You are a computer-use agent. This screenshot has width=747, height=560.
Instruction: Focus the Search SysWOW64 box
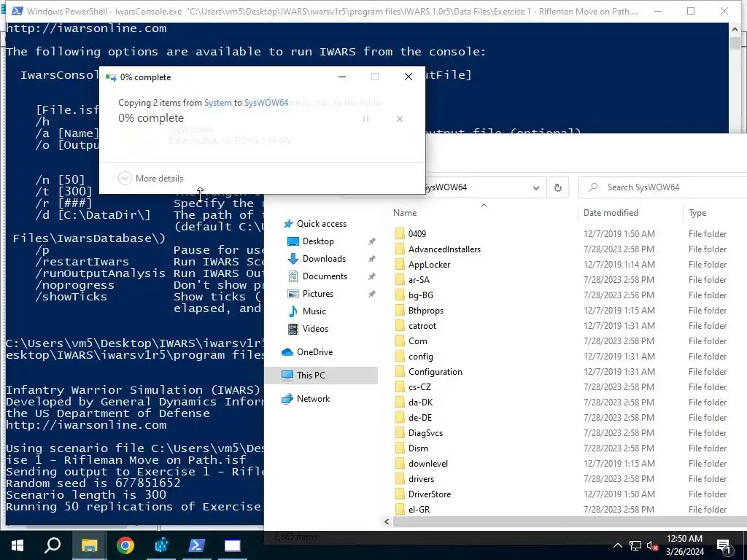point(664,187)
